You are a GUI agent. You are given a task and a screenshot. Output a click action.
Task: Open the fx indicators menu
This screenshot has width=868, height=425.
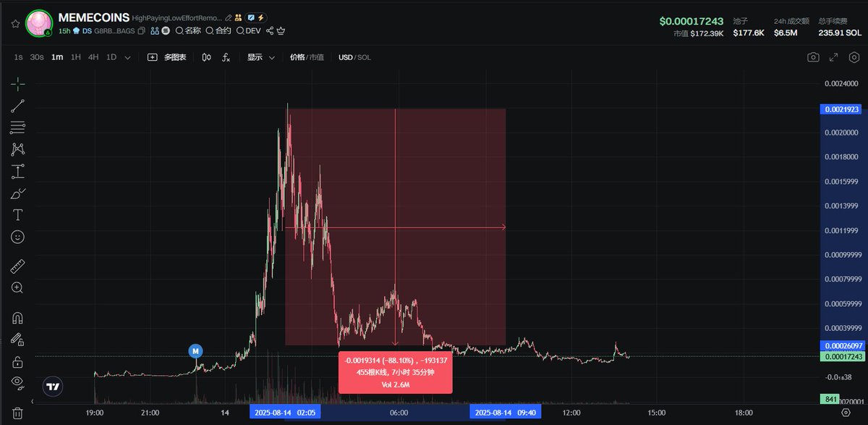tap(226, 57)
